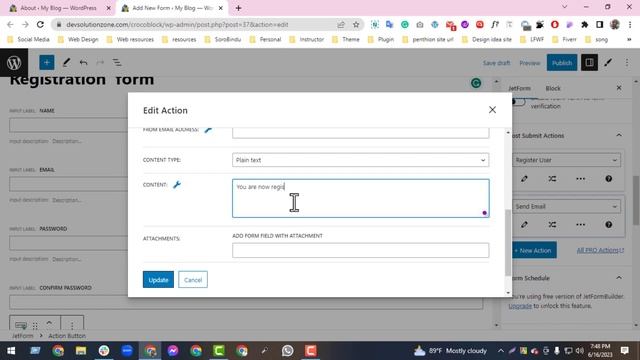Focus the email Content textarea
This screenshot has height=360, width=640.
(x=360, y=198)
